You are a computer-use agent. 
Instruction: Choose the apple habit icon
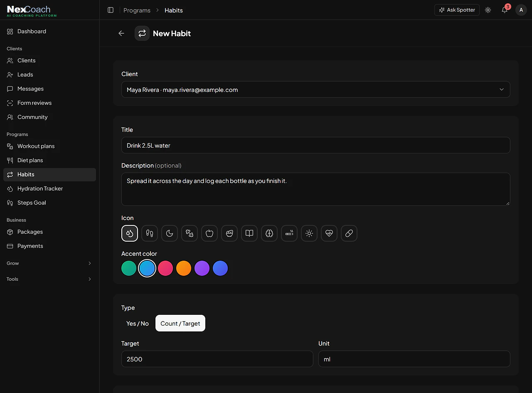tap(209, 233)
